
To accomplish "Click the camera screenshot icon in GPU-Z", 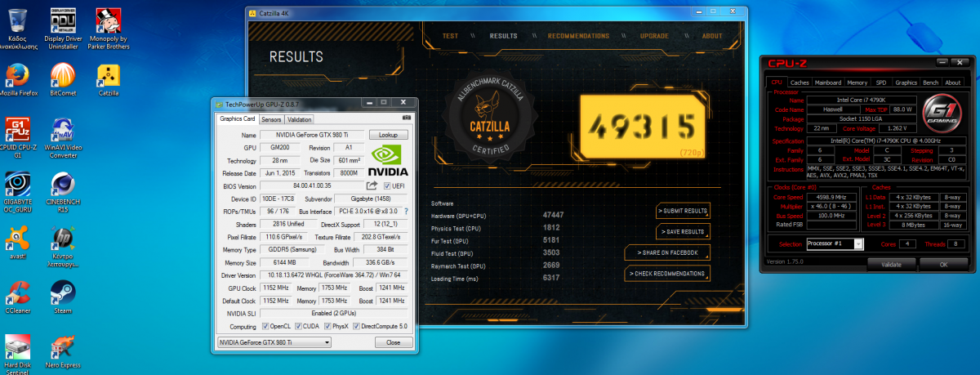I will pyautogui.click(x=408, y=118).
